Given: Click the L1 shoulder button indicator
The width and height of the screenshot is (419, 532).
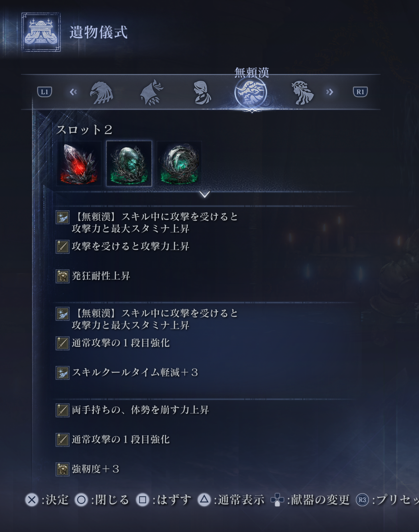Looking at the screenshot, I should [x=45, y=92].
